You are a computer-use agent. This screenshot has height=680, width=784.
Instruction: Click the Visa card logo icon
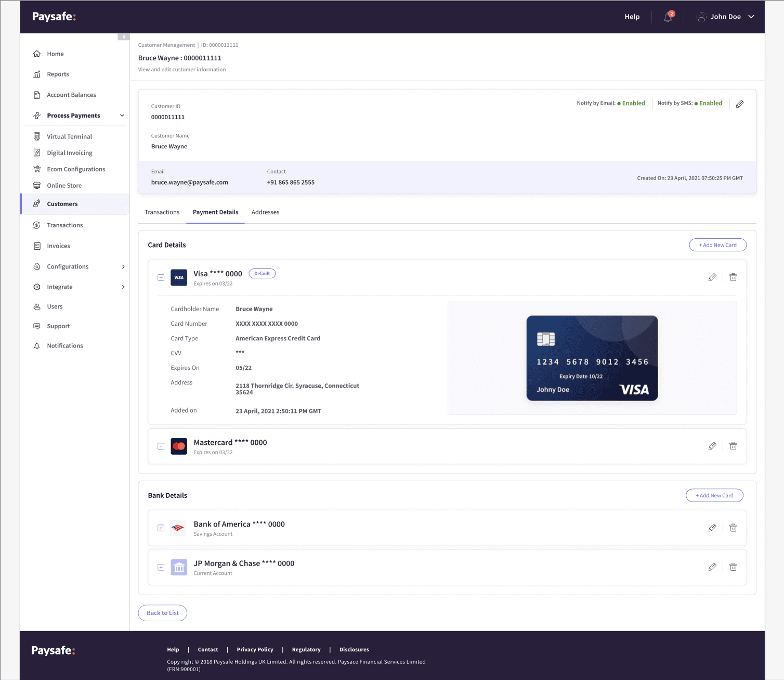tap(179, 277)
